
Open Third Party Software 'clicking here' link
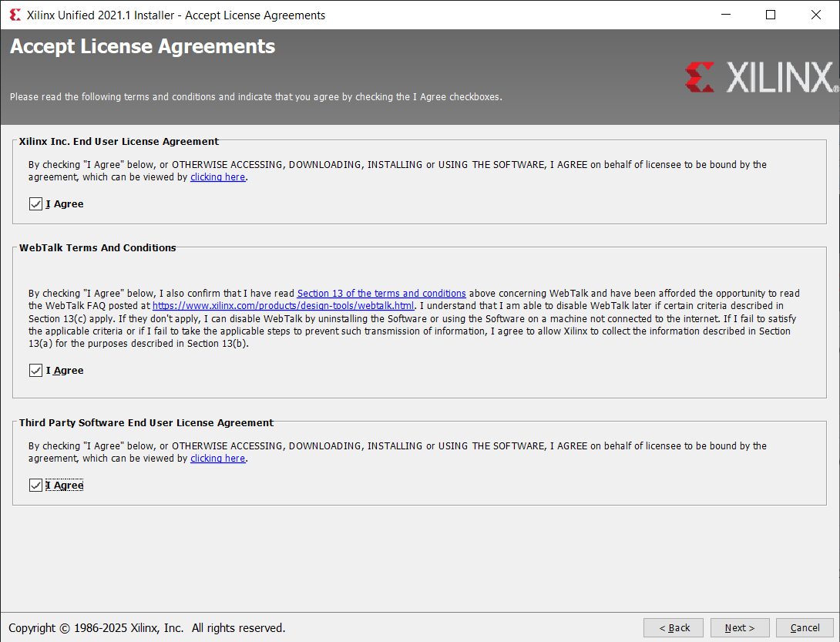(x=217, y=459)
